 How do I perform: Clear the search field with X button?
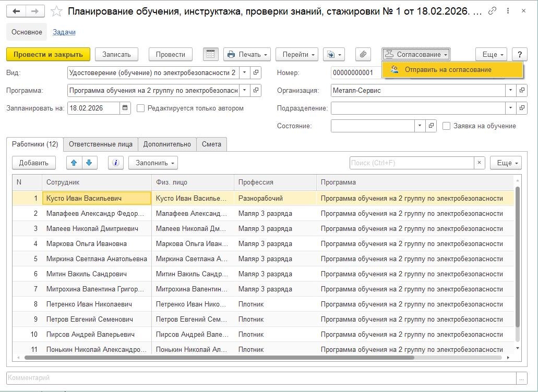[x=480, y=163]
